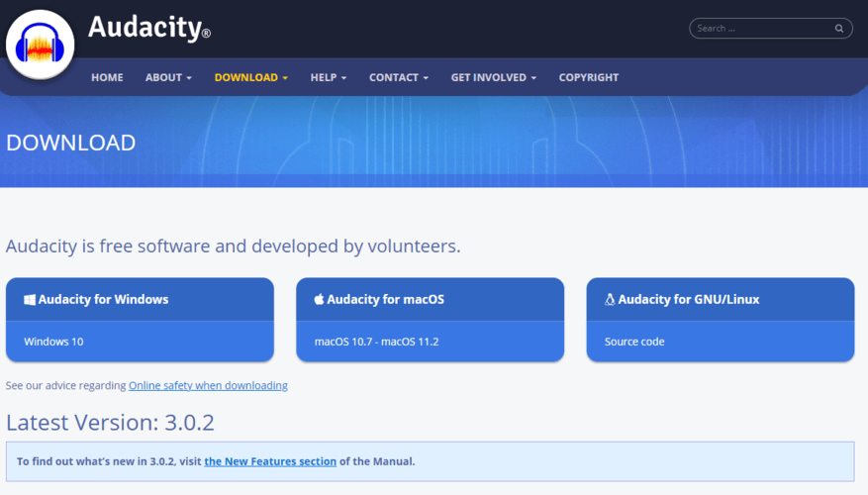Click the Audacity for Windows heading
Screen dimensions: 868x495
[x=103, y=300]
